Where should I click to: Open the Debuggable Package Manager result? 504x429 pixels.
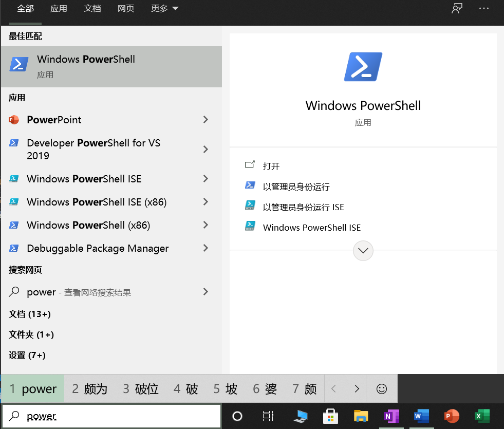[111, 248]
